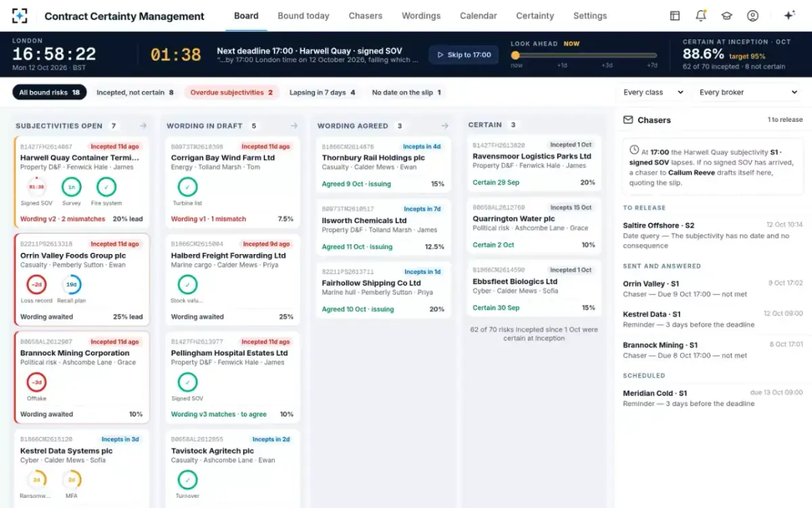Click Halberd Freight Stock valuation ring
812x508 pixels.
pyautogui.click(x=187, y=284)
